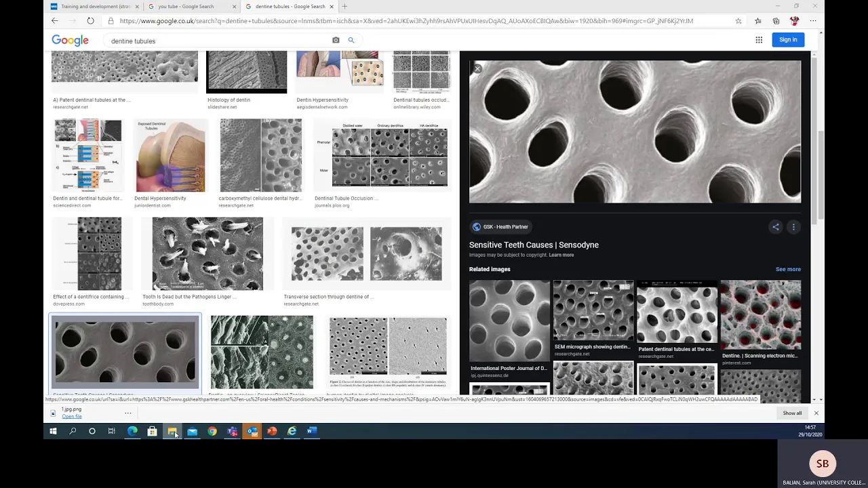This screenshot has width=868, height=488.
Task: Open file link for 1.jpg.png download
Action: pyautogui.click(x=72, y=416)
